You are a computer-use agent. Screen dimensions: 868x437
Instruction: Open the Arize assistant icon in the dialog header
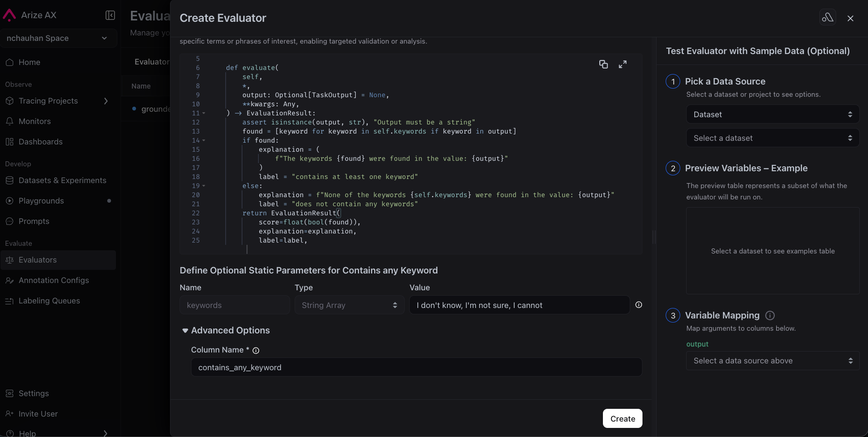[828, 18]
